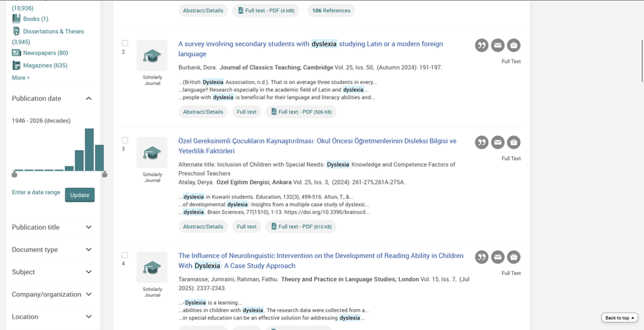Open the Dissertations & Theses source link

pos(54,32)
